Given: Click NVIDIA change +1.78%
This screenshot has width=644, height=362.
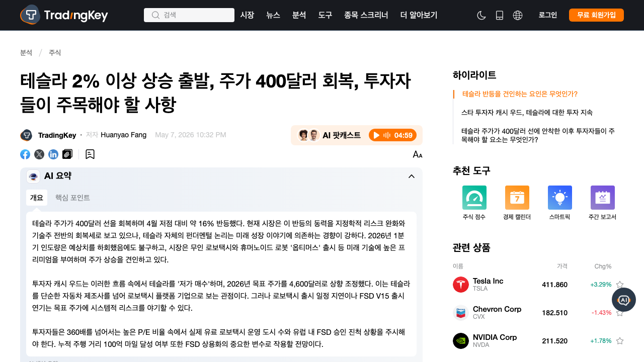Looking at the screenshot, I should pyautogui.click(x=601, y=341).
